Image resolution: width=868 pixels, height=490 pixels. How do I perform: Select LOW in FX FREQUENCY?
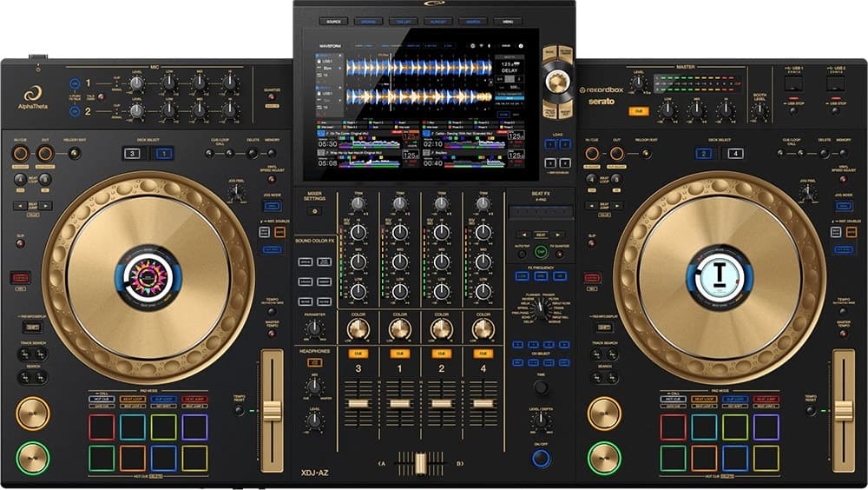(x=522, y=275)
